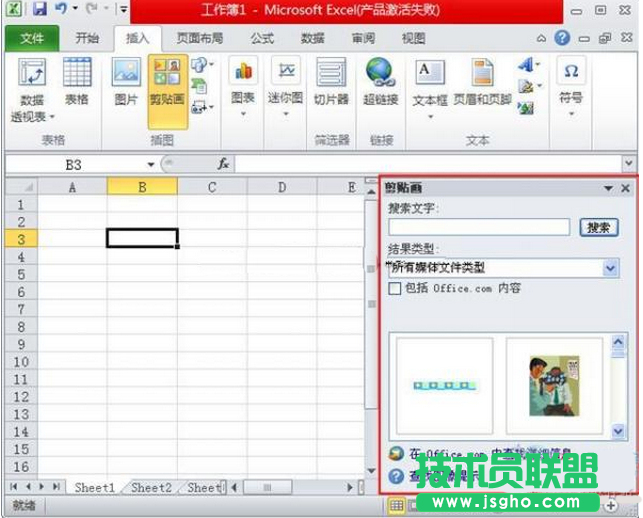Open Customize Quick Access Toolbar dropdown
643x518 pixels.
click(123, 8)
